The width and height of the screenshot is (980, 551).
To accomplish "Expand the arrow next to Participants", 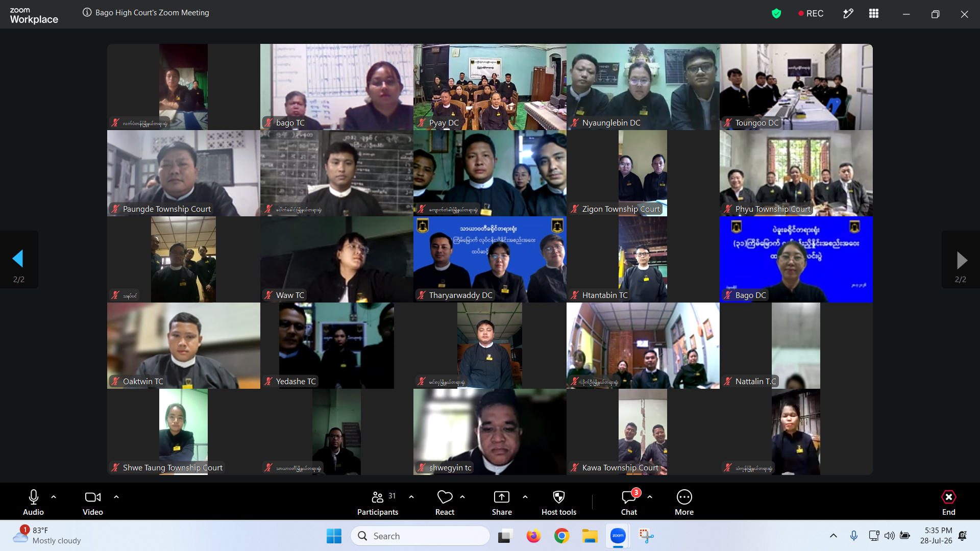I will coord(411,496).
